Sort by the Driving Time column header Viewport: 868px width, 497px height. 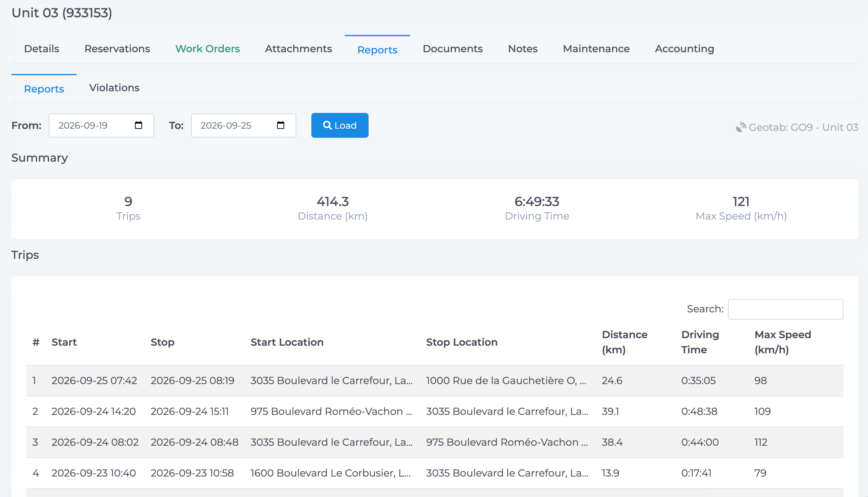click(700, 342)
